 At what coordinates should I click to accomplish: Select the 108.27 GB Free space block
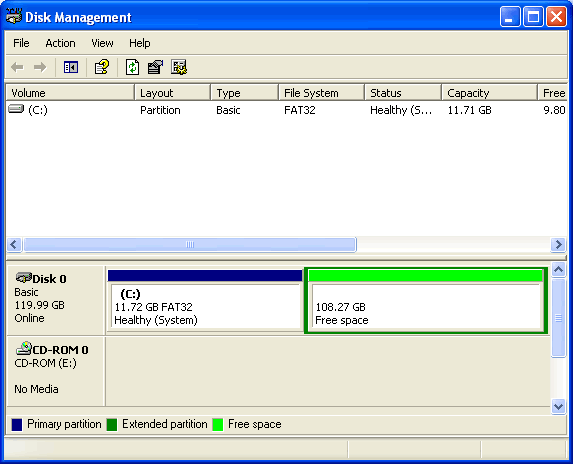[x=426, y=300]
